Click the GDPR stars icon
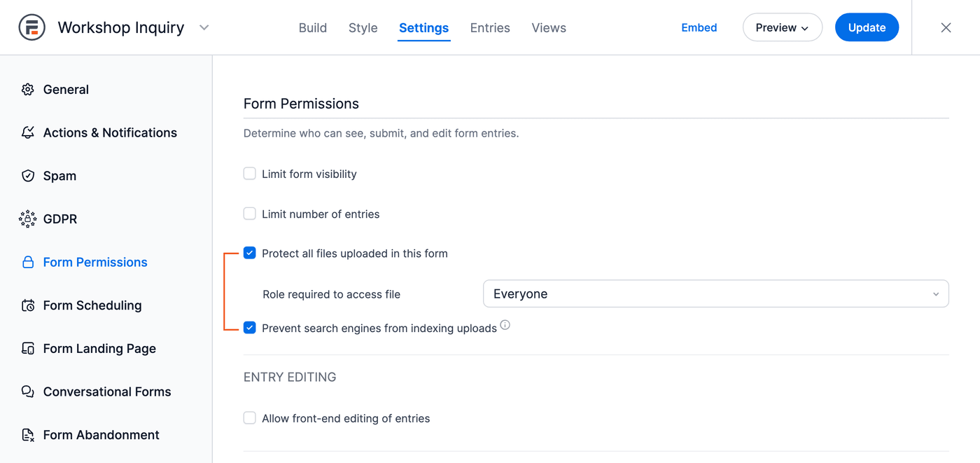Screen dimensions: 980x463 (28, 219)
